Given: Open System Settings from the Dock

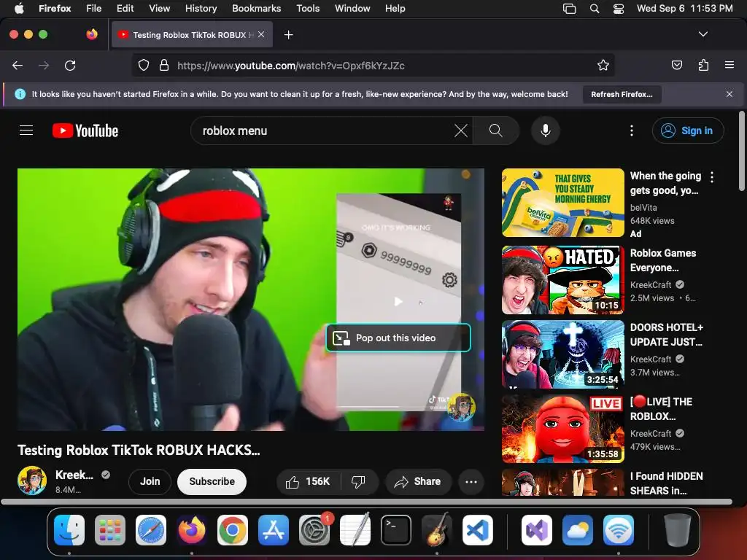Looking at the screenshot, I should [314, 530].
